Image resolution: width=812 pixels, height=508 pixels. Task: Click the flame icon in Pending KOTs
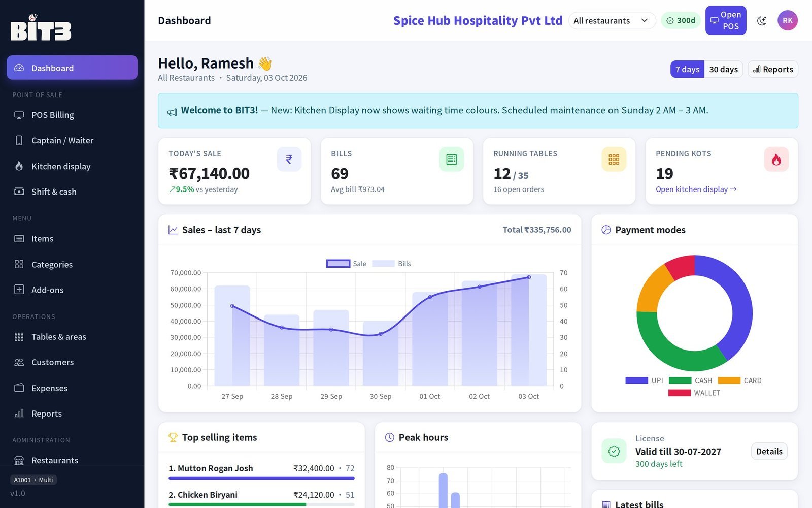(x=776, y=159)
